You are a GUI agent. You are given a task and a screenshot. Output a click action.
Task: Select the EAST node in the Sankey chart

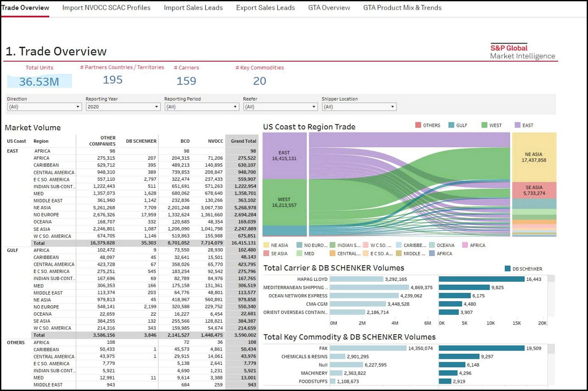pos(284,156)
